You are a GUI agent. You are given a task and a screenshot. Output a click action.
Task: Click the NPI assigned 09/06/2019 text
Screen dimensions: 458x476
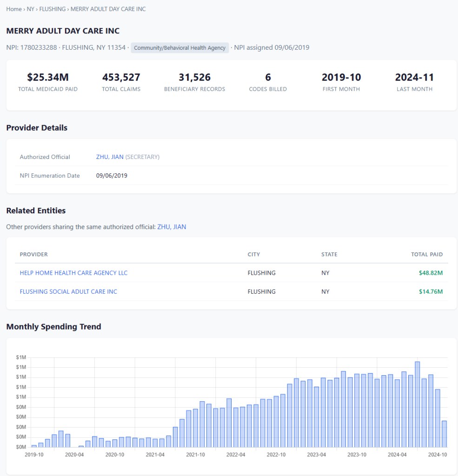point(272,47)
